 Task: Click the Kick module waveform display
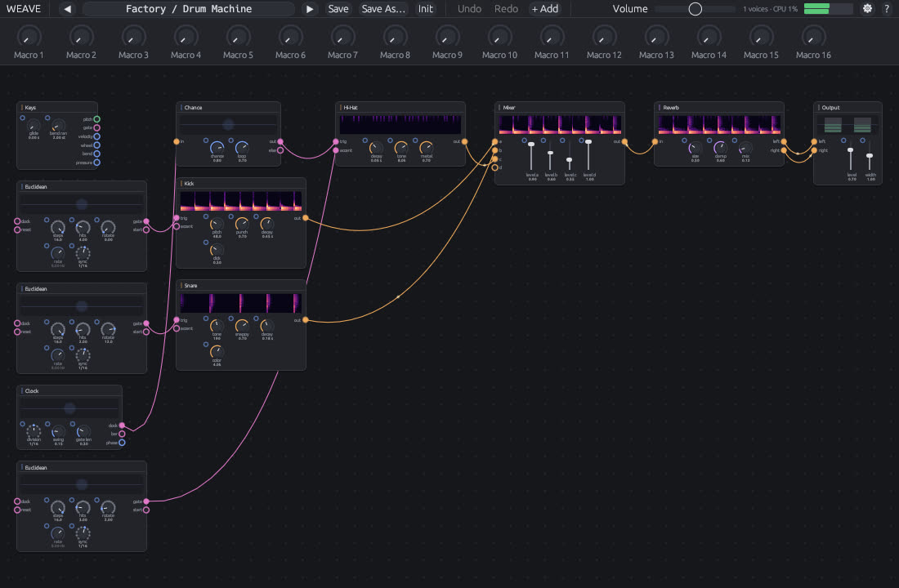(241, 201)
